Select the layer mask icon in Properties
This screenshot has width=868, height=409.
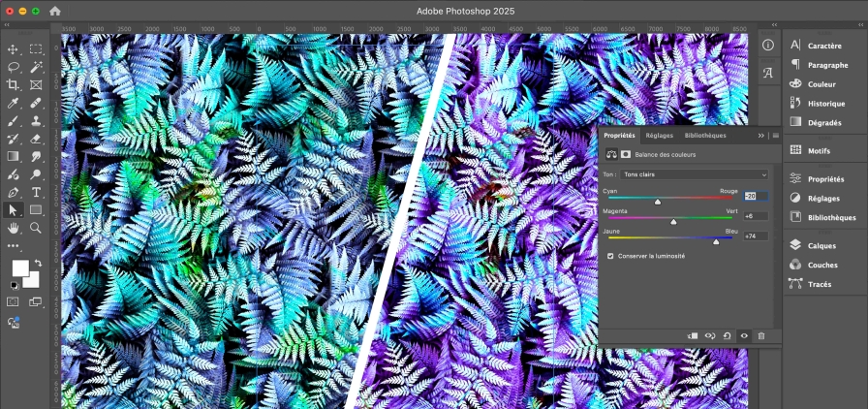[626, 155]
